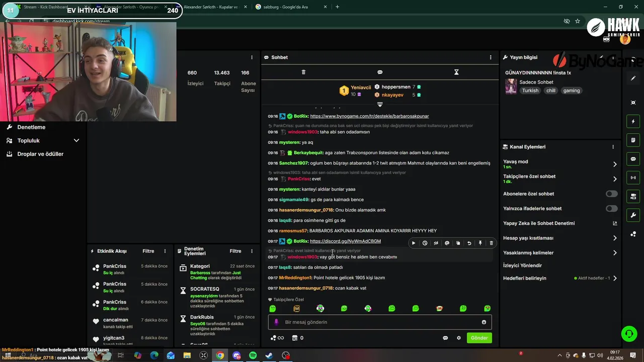This screenshot has width=644, height=362.
Task: Open Etkinlik Akışı three-dot menu
Action: click(x=165, y=251)
